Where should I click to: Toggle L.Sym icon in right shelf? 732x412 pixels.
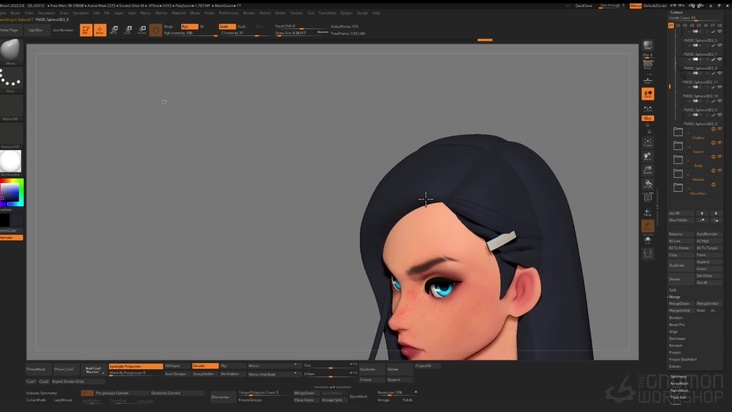click(648, 109)
